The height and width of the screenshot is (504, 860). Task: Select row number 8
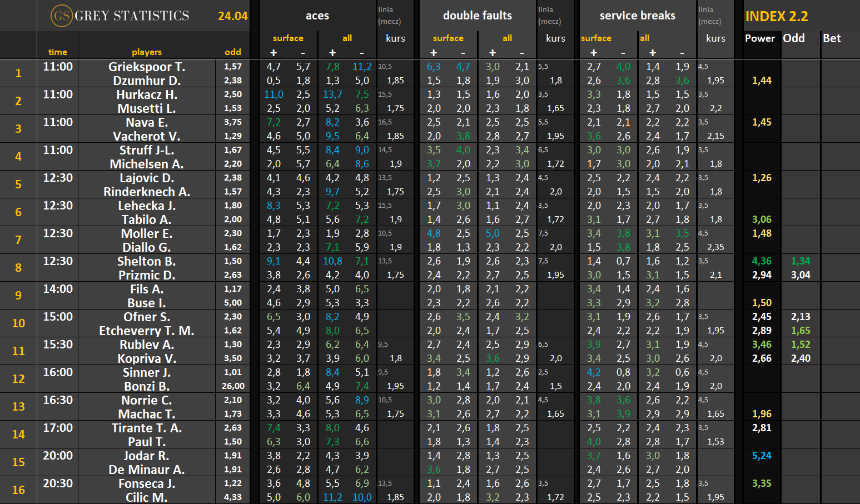tap(18, 268)
